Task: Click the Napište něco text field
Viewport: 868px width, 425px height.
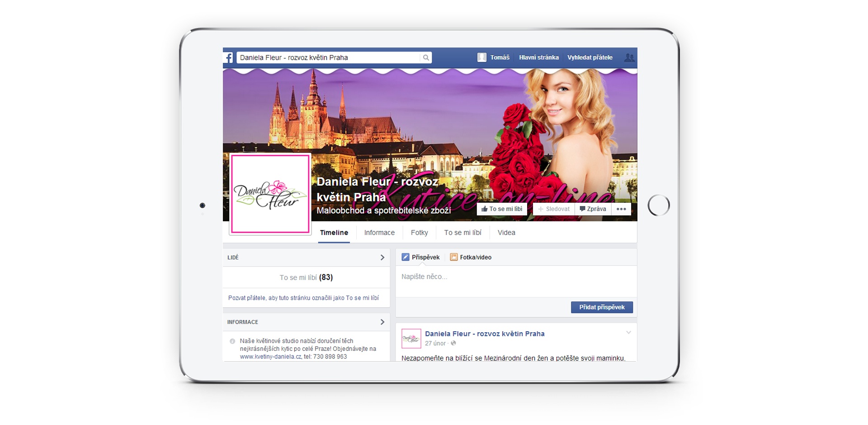Action: tap(516, 281)
